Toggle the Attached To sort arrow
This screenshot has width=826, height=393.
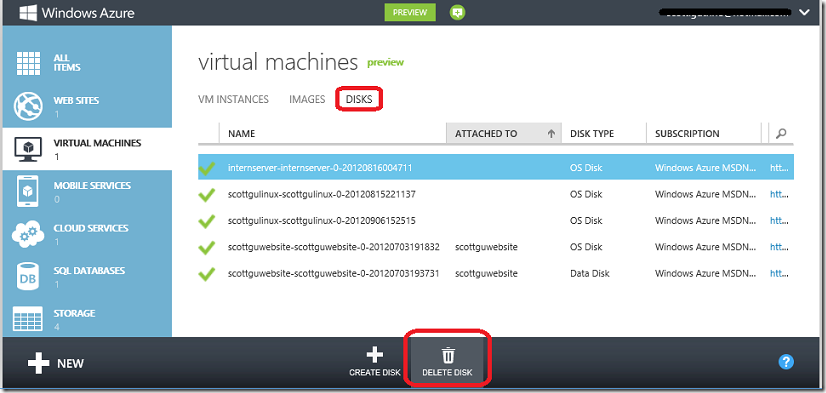pyautogui.click(x=551, y=134)
